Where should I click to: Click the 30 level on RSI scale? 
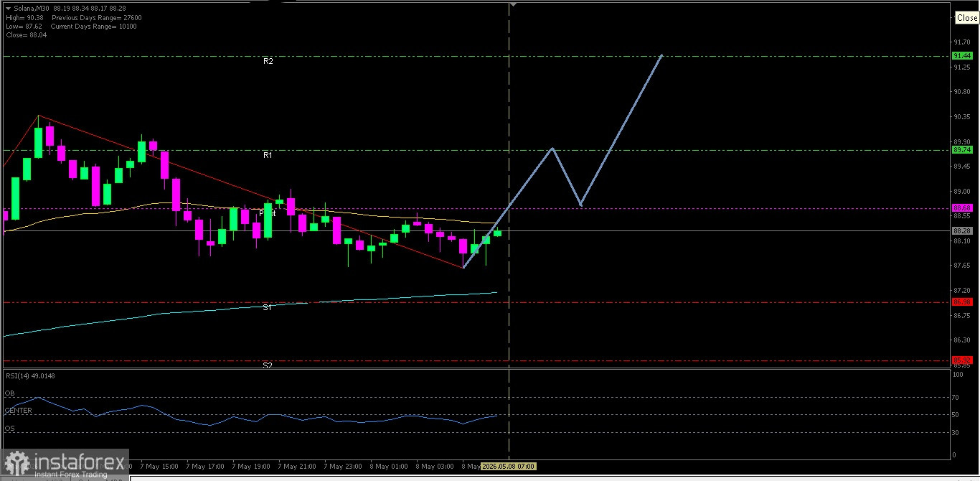tap(955, 432)
